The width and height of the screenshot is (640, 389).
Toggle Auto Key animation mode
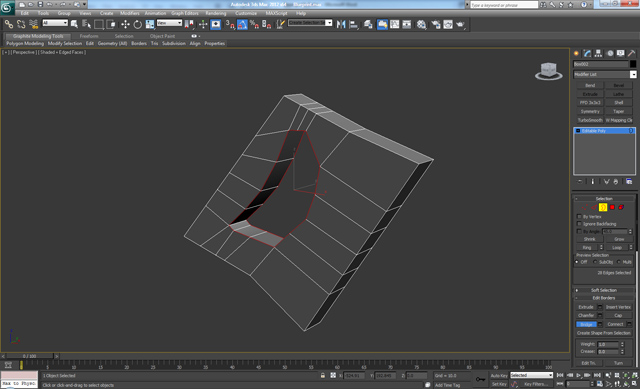click(499, 376)
